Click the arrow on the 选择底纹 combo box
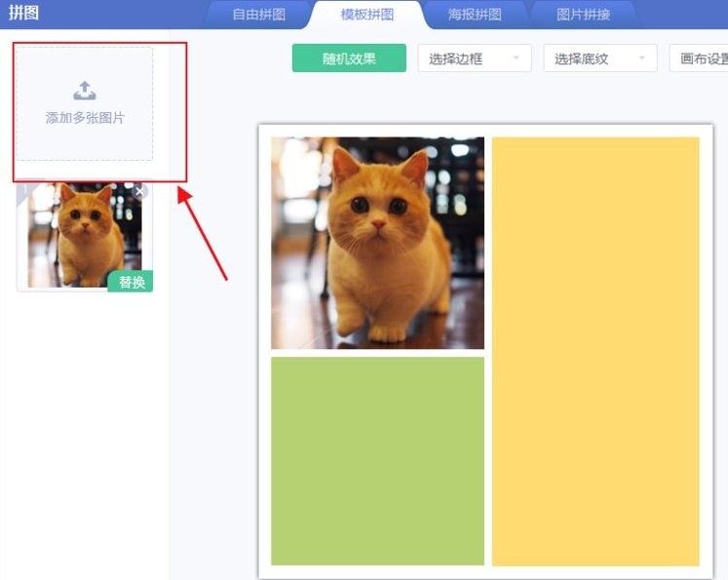The height and width of the screenshot is (580, 728). click(x=642, y=58)
